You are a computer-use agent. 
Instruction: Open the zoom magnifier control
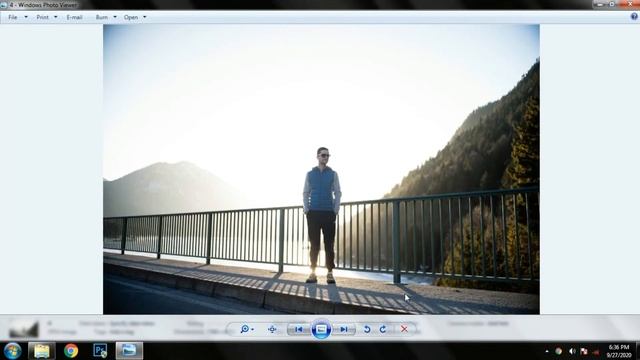tap(247, 329)
